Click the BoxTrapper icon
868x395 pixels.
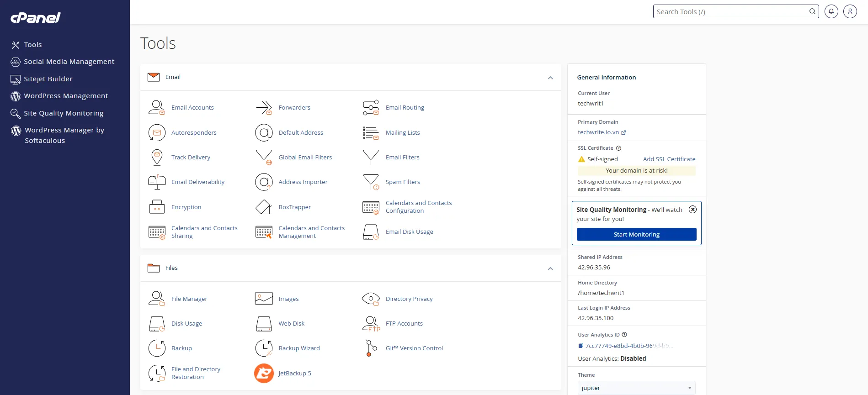pos(264,207)
